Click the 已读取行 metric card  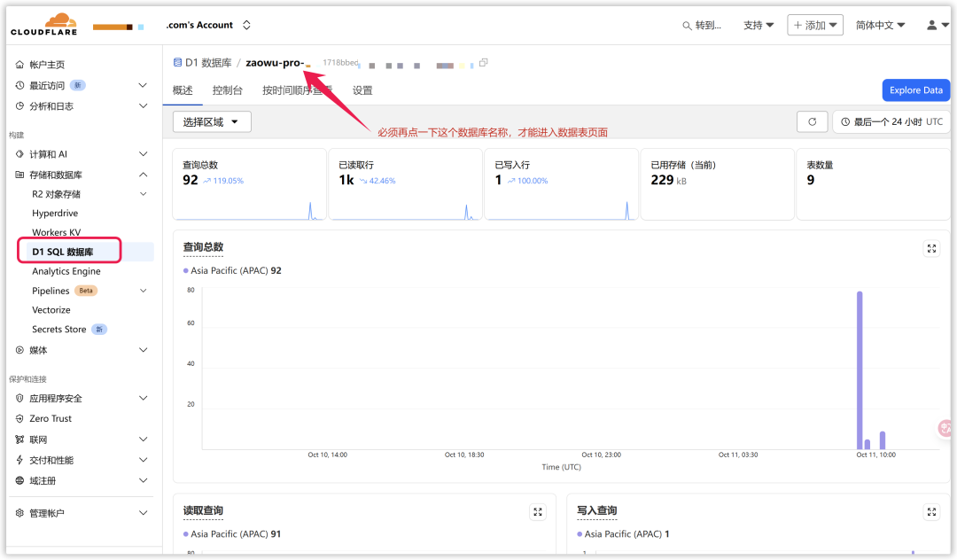tap(405, 184)
